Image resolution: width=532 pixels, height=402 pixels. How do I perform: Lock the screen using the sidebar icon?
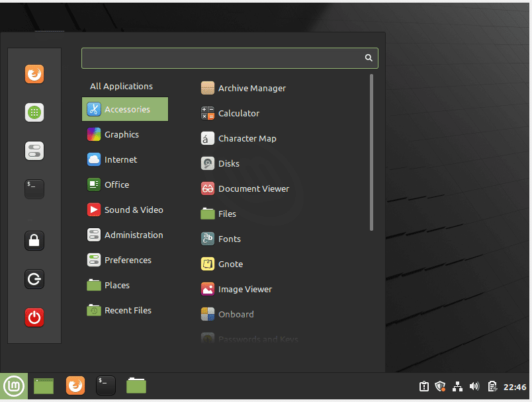pos(34,241)
